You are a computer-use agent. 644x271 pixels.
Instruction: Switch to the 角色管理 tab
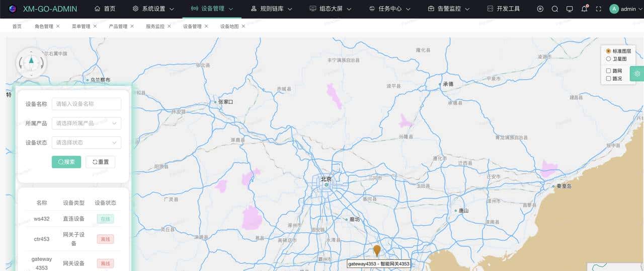pos(44,26)
